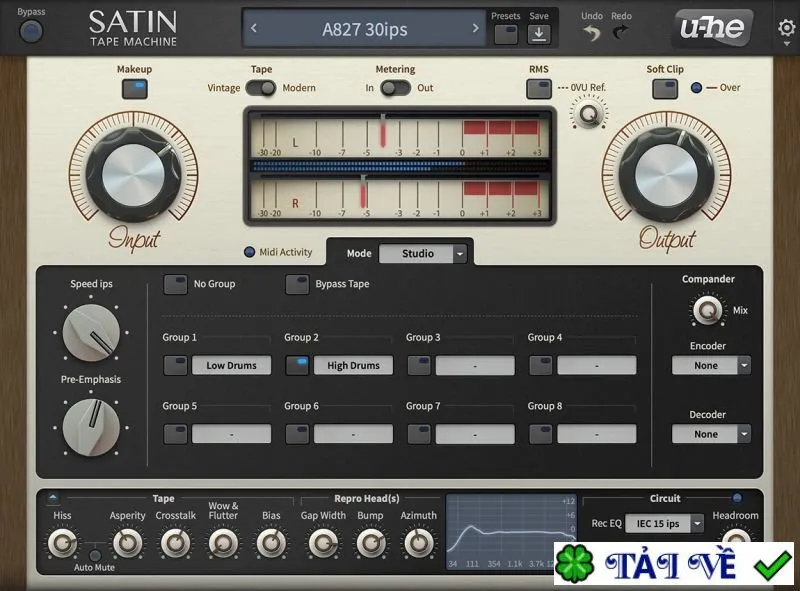Click the Hiss knob
The height and width of the screenshot is (591, 800).
tap(62, 543)
